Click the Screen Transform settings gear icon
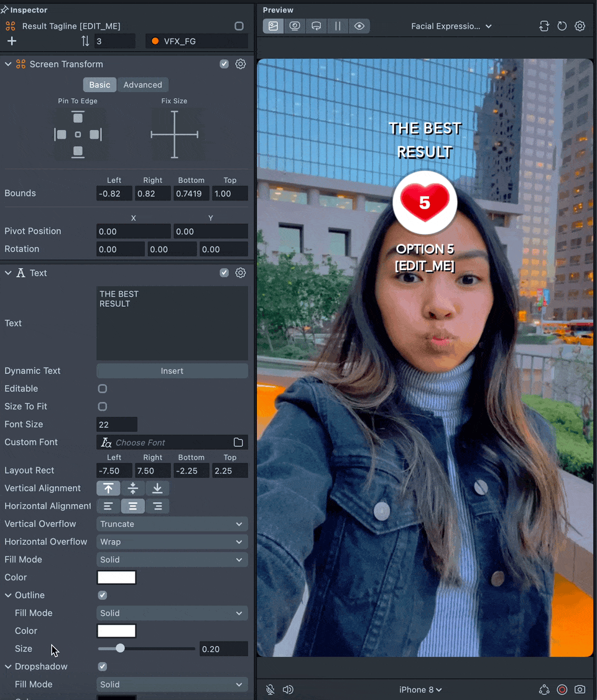The image size is (597, 700). (x=241, y=64)
